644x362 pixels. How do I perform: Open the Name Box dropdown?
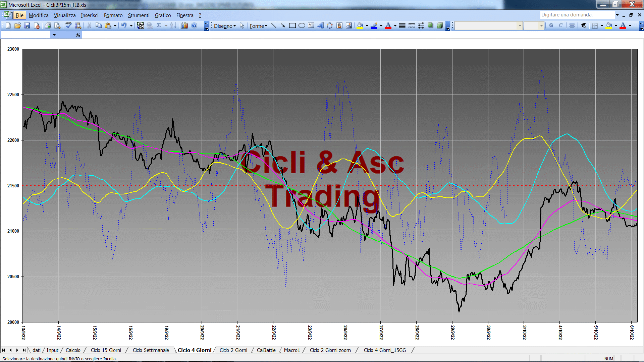54,35
